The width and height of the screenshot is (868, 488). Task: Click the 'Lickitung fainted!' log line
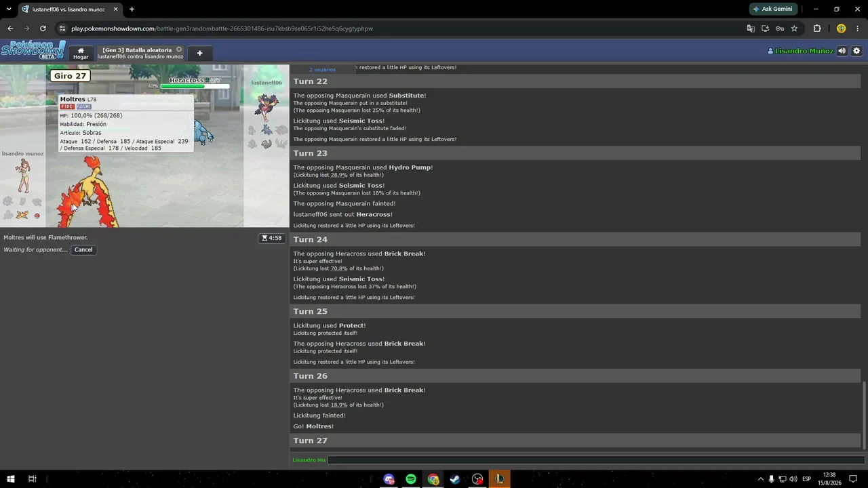click(x=319, y=415)
